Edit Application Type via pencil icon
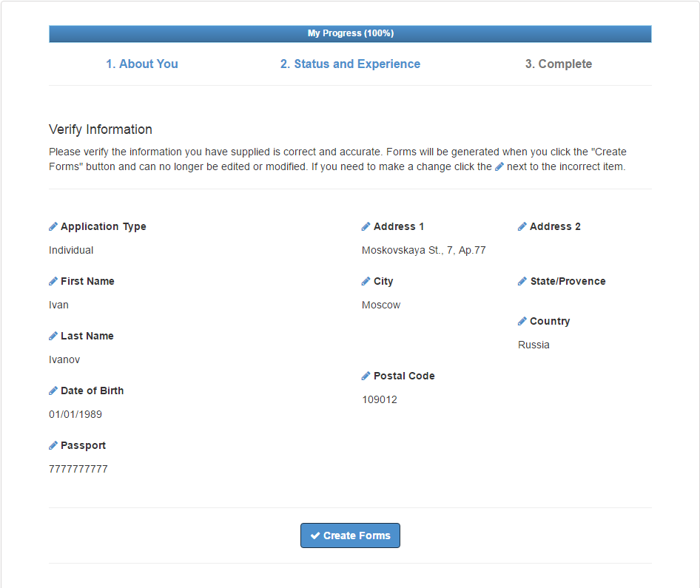Screen dimensions: 700x588 pyautogui.click(x=53, y=226)
